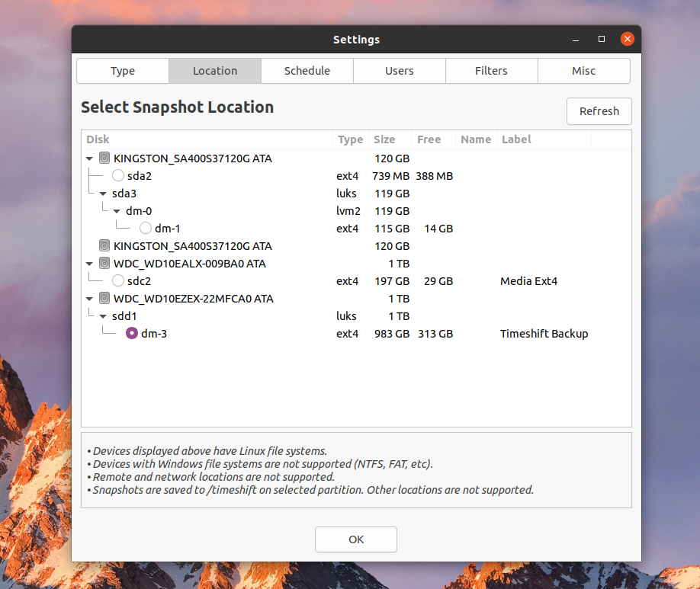Collapse the WDC_WD10EALX-009BA0 drive arrow
Screen dimensions: 700x589
pos(89,264)
